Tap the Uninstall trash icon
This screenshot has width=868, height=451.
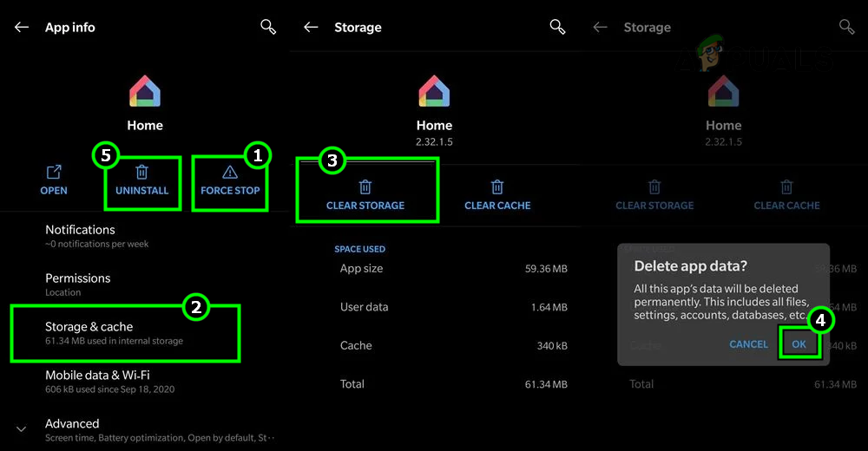pos(142,173)
